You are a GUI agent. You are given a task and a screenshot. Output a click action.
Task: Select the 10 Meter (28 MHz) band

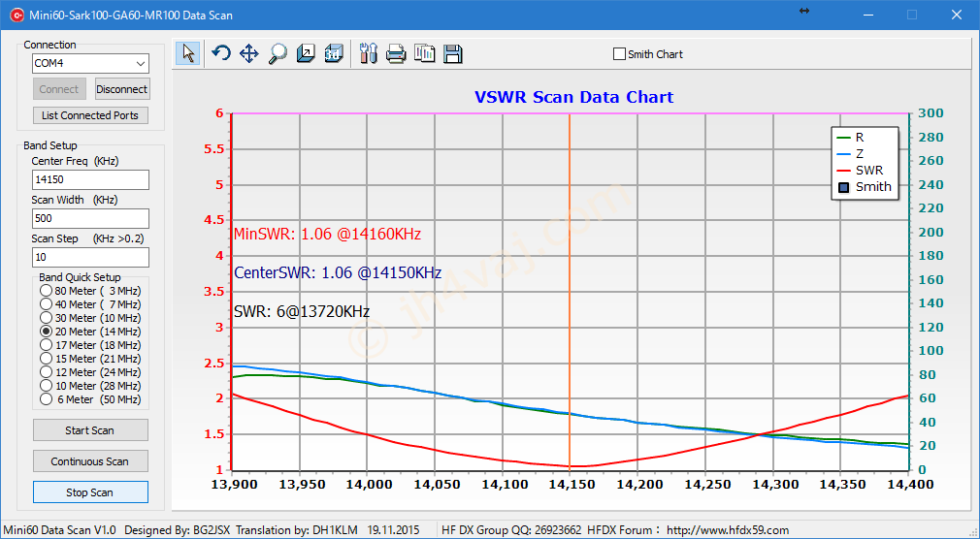tap(46, 386)
